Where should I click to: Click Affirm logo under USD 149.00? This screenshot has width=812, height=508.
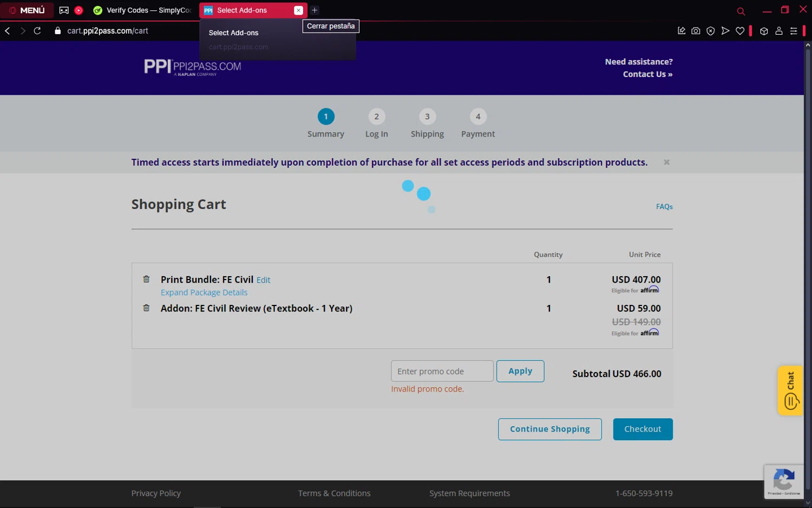(x=650, y=333)
